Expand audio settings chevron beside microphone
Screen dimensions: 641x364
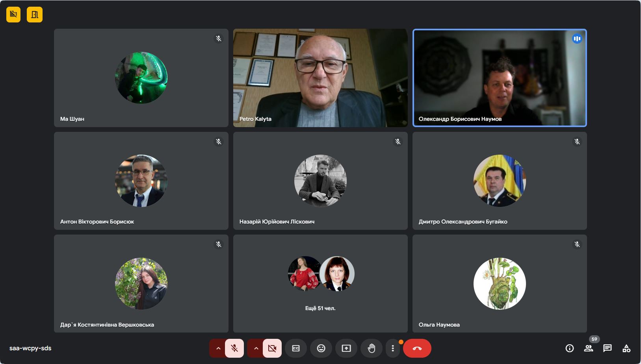(x=218, y=348)
